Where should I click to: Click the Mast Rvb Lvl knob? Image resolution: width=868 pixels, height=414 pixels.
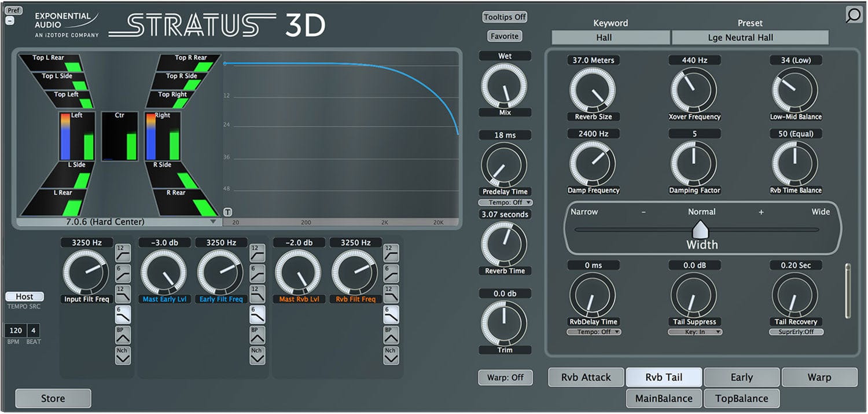tap(298, 273)
